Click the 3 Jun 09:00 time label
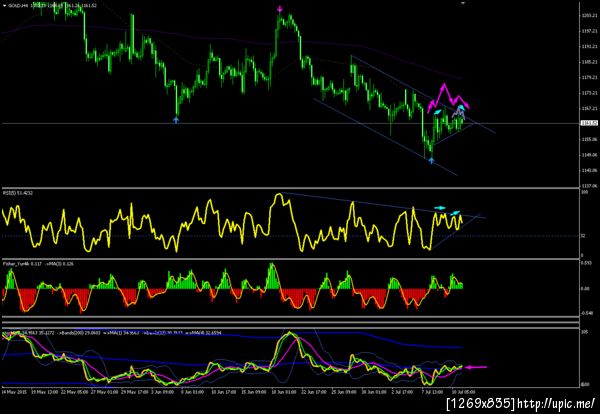The image size is (600, 414). click(x=163, y=392)
